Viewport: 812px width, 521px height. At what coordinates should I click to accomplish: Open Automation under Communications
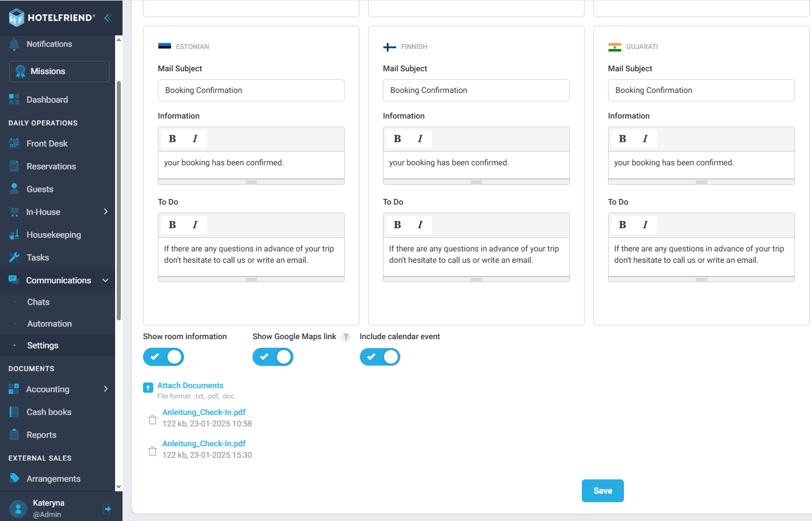(x=50, y=324)
